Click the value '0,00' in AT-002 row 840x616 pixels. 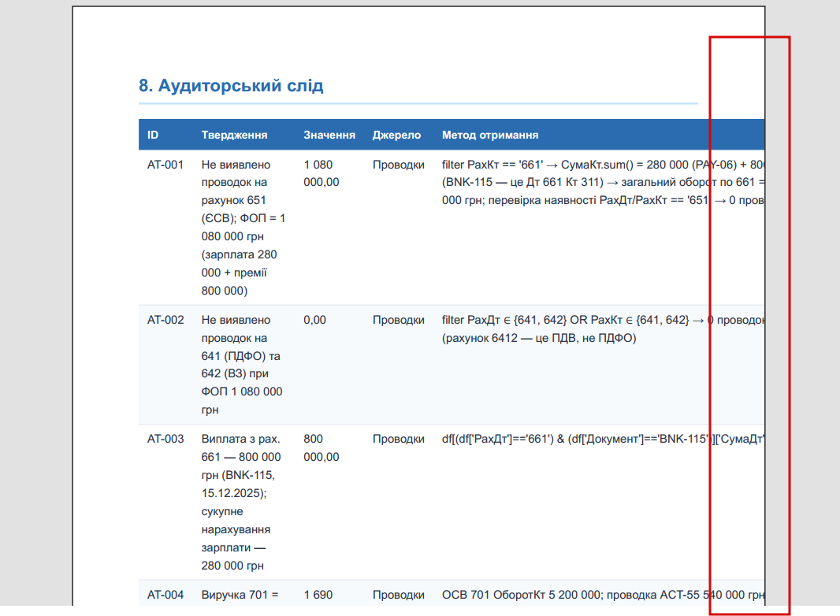tap(315, 321)
